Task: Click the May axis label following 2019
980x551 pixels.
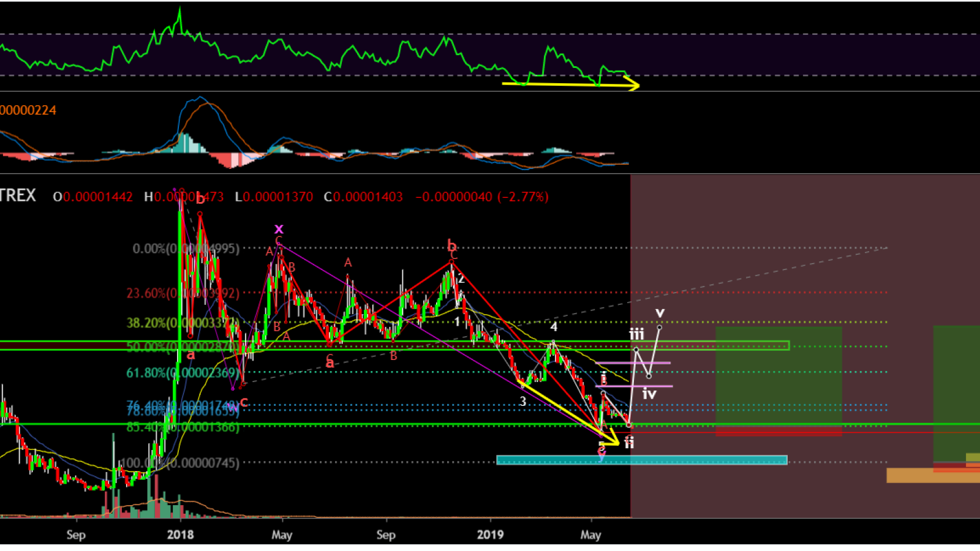Action: (590, 534)
